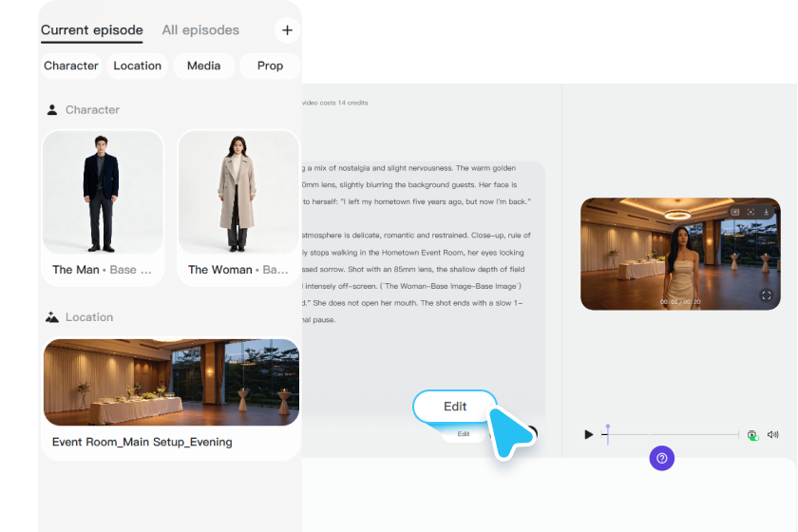Image resolution: width=798 pixels, height=532 pixels.
Task: Click the "Location" section heading text
Action: (x=89, y=317)
